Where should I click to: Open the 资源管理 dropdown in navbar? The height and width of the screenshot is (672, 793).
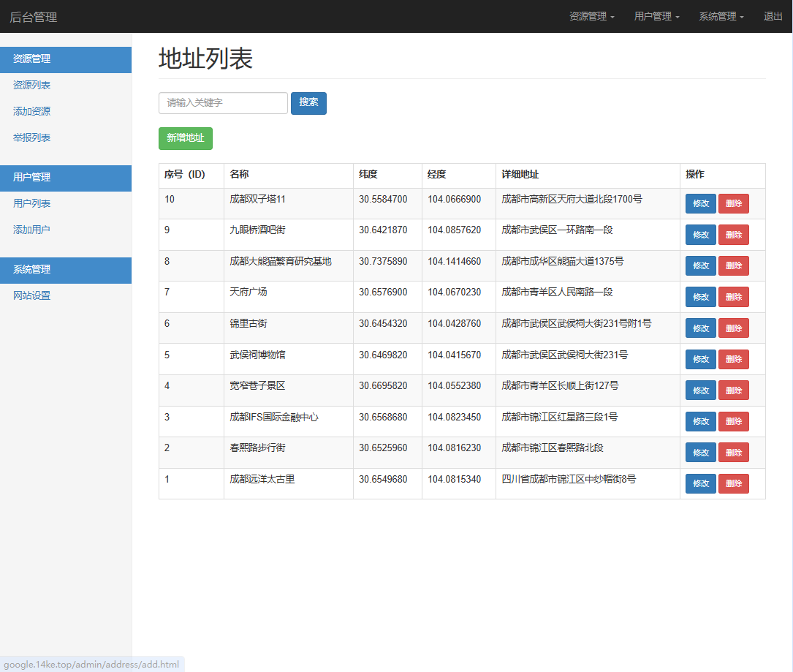point(591,16)
